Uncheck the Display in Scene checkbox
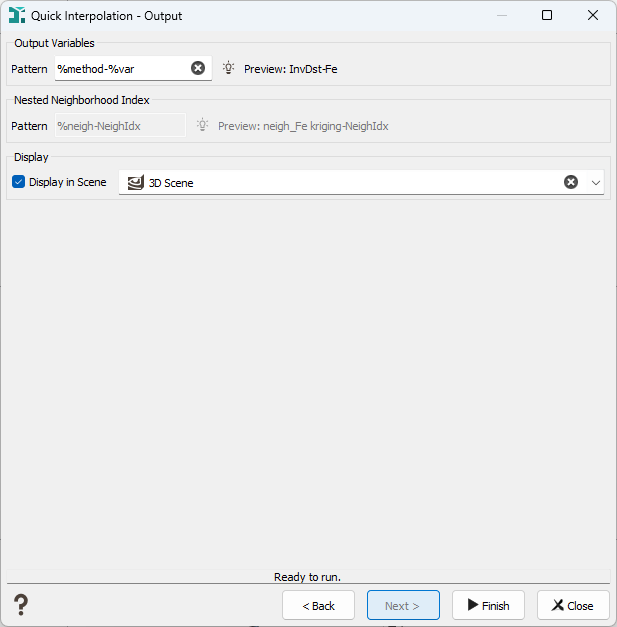This screenshot has width=617, height=627. 18,182
